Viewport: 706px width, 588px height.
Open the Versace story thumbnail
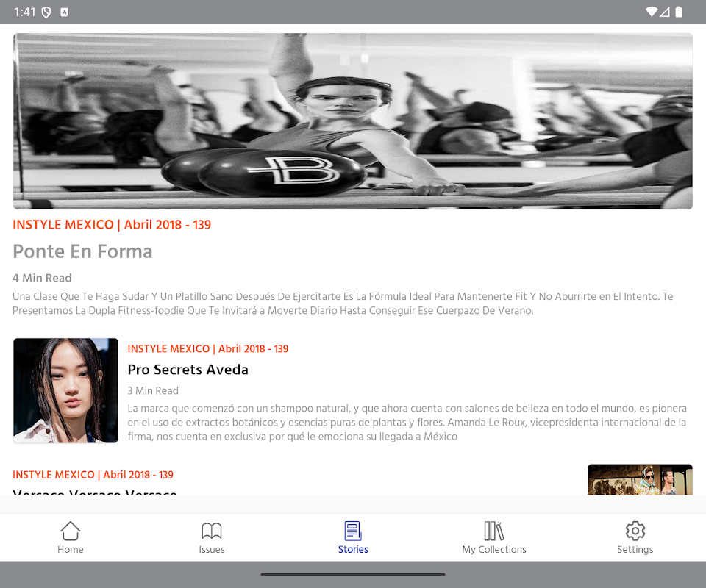(640, 479)
